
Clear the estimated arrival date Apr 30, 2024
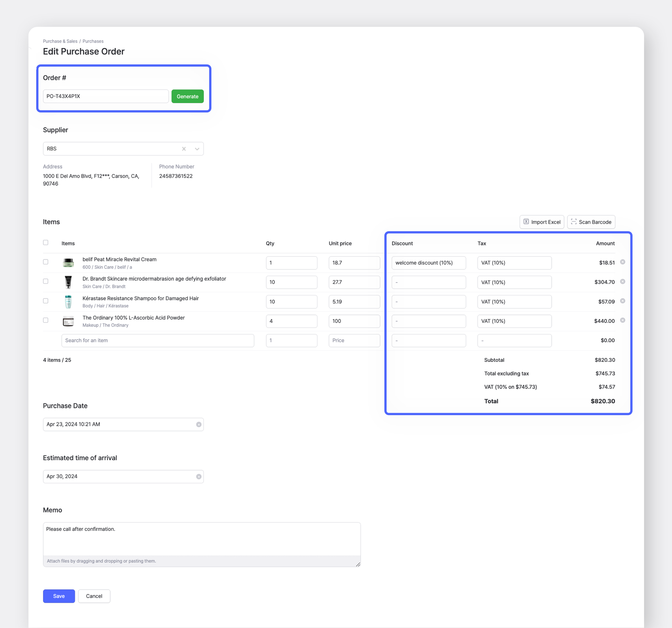199,476
